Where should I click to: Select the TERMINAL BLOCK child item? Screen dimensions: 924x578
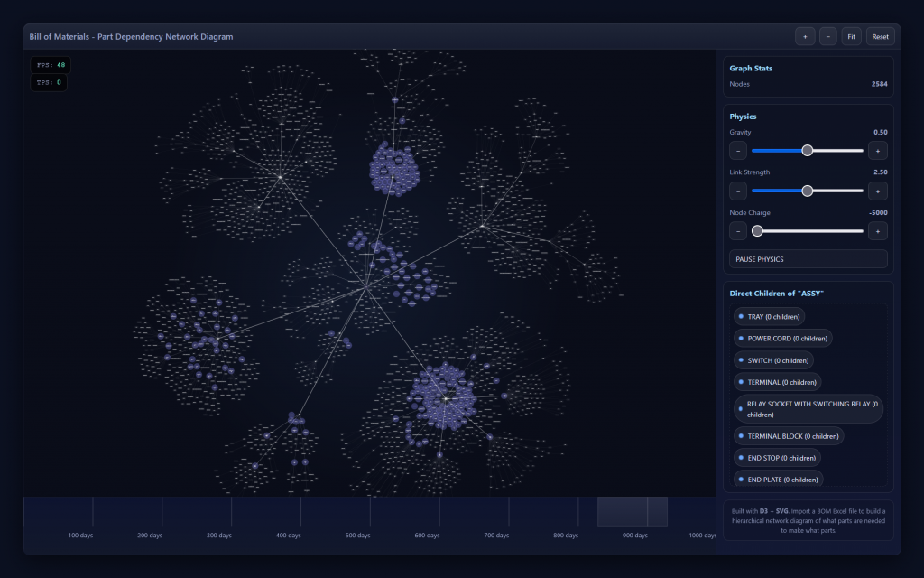[789, 436]
